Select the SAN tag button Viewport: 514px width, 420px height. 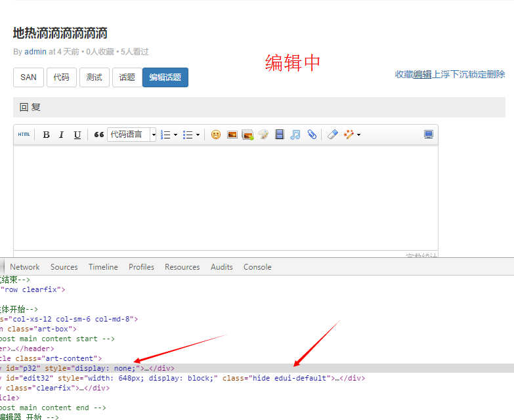point(28,77)
